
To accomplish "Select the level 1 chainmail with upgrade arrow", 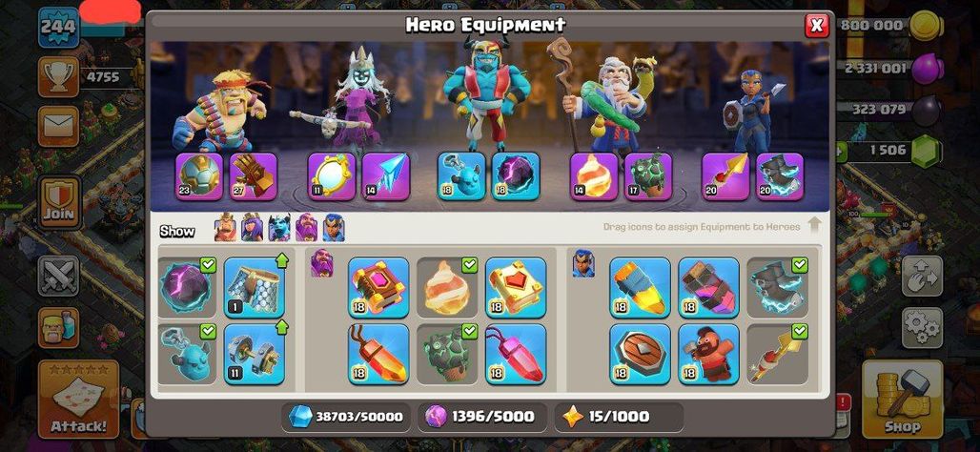I will (255, 288).
